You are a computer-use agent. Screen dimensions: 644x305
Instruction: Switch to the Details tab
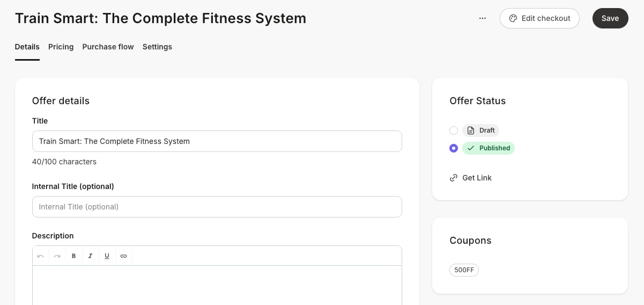[x=27, y=47]
